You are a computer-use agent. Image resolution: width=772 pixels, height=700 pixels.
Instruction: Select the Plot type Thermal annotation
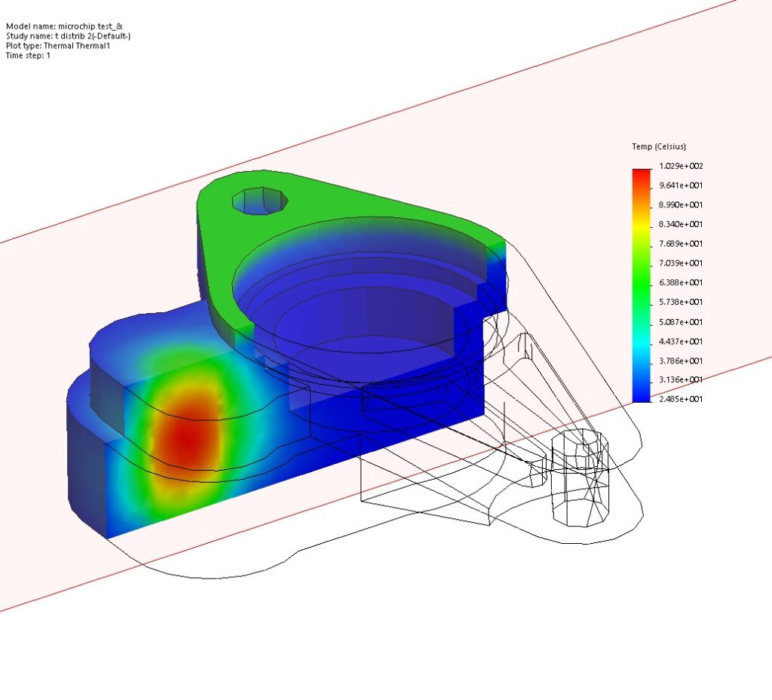(58, 46)
